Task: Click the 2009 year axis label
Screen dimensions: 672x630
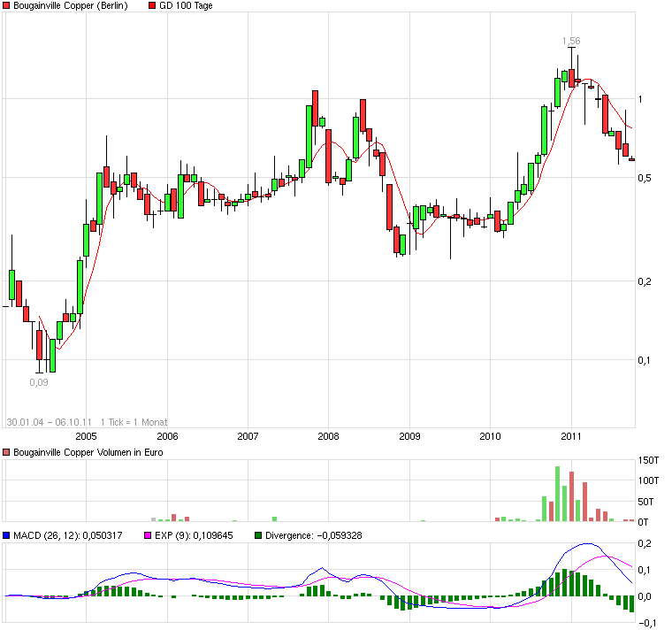Action: click(409, 436)
